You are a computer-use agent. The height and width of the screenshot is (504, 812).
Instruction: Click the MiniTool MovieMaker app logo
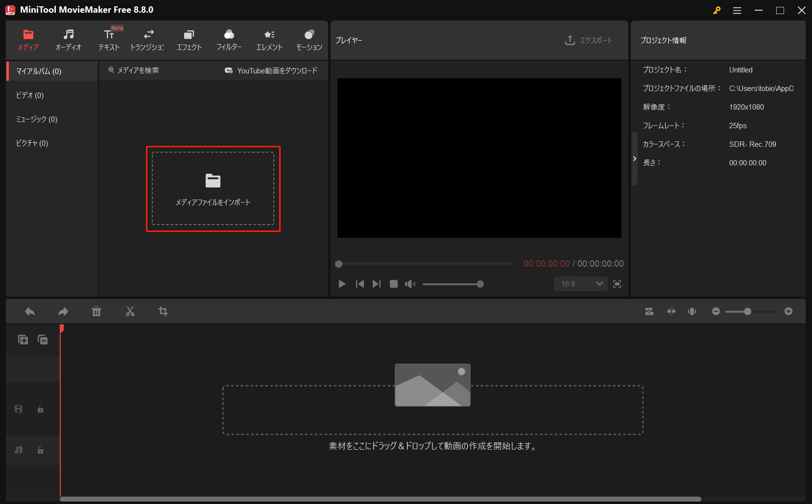pos(10,10)
